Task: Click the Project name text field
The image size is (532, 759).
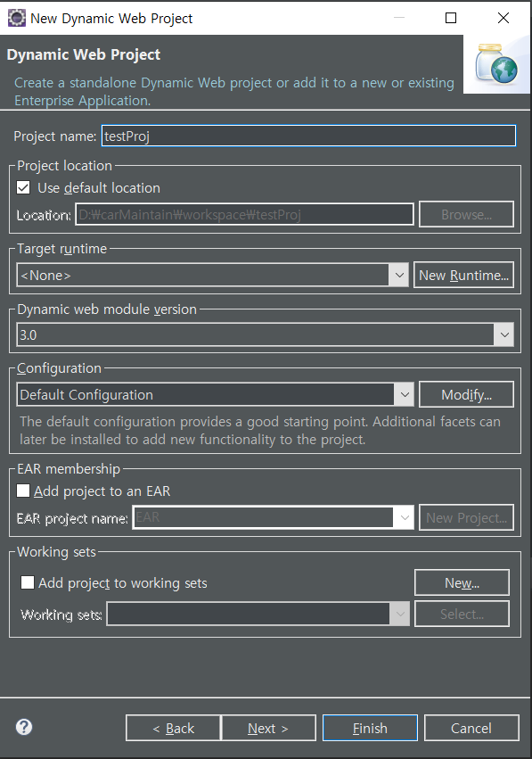Action: click(308, 136)
